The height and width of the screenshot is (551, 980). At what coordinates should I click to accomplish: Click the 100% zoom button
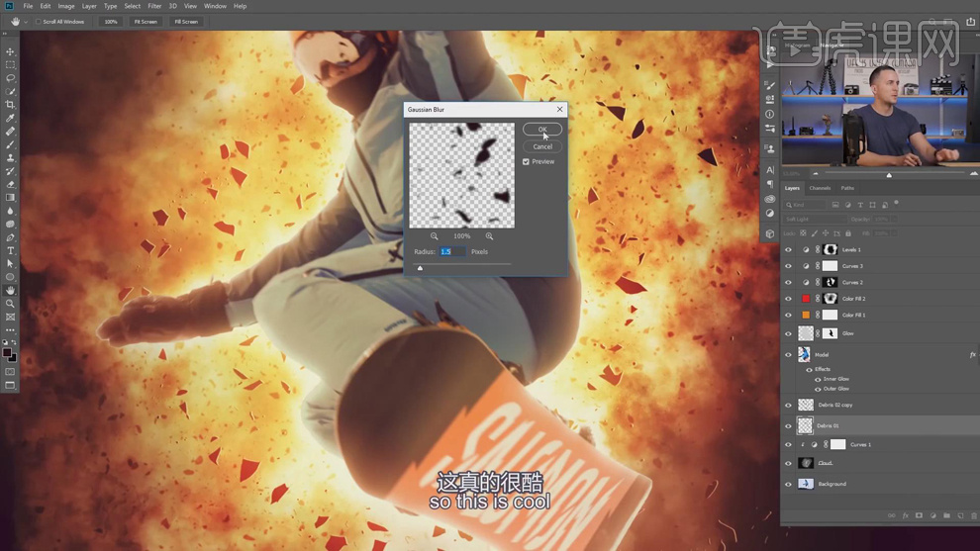coord(111,22)
